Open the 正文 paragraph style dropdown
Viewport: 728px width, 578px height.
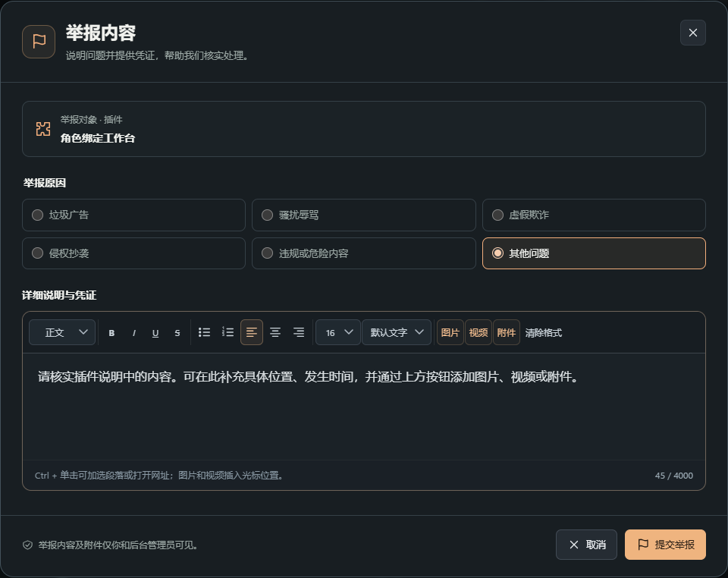[x=62, y=332]
